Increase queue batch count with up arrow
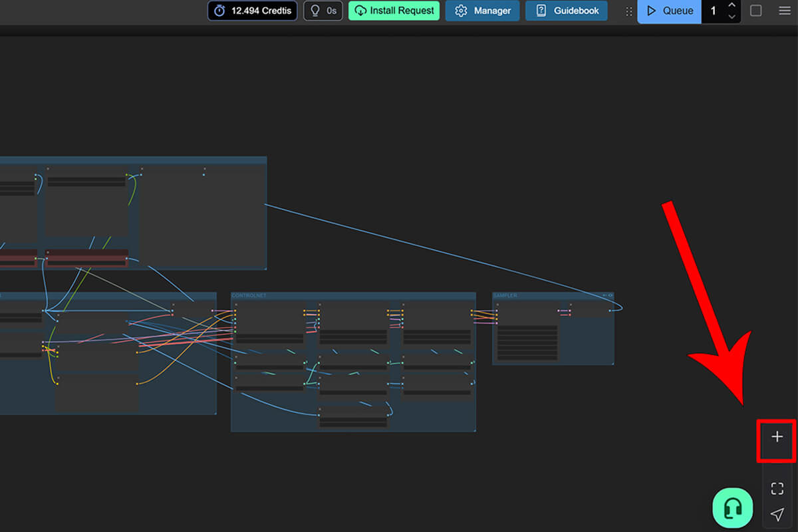The image size is (798, 532). pos(731,6)
